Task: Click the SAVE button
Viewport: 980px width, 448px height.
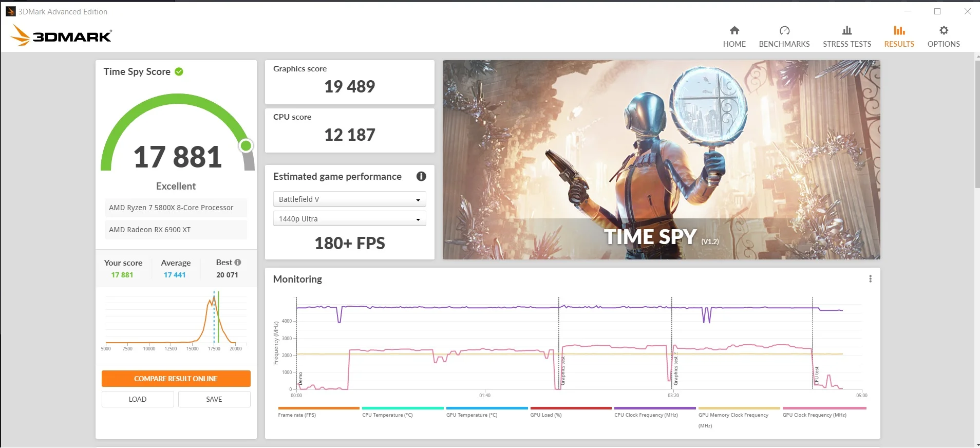Action: (x=214, y=399)
